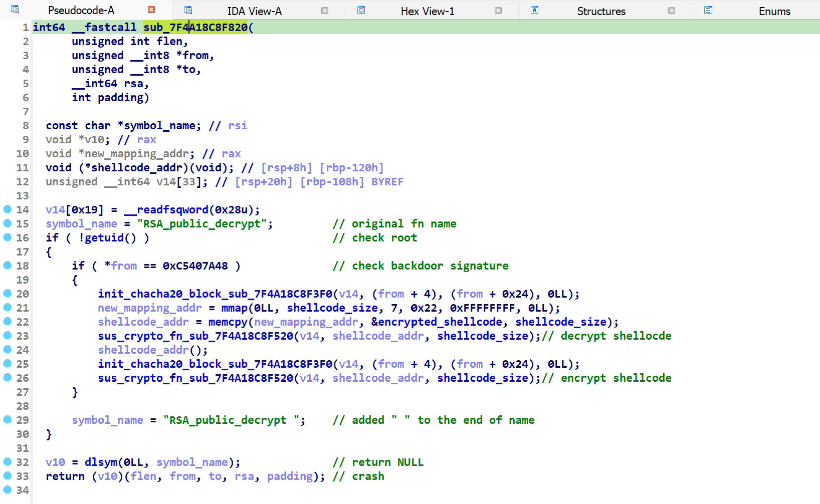Click function name sub_7F4A18C8F820
Screen dimensions: 820x504
(x=195, y=27)
